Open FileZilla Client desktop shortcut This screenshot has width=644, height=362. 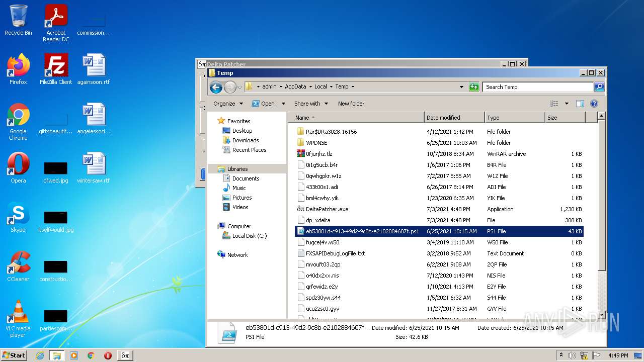[56, 69]
